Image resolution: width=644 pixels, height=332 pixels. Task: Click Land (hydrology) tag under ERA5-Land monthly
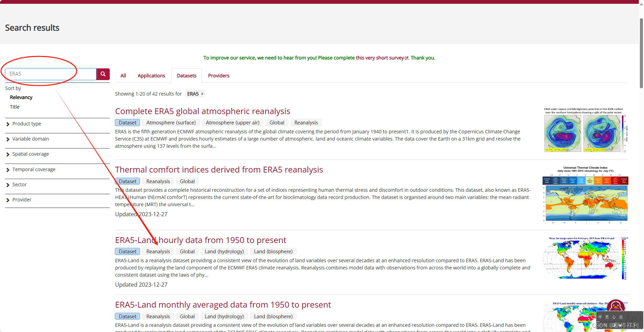224,317
